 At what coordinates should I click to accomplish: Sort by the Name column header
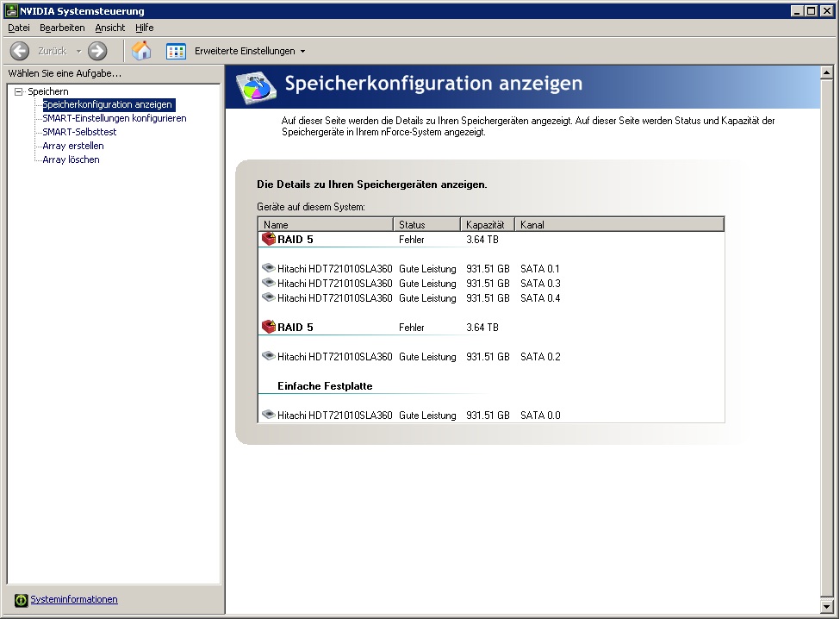coord(326,224)
